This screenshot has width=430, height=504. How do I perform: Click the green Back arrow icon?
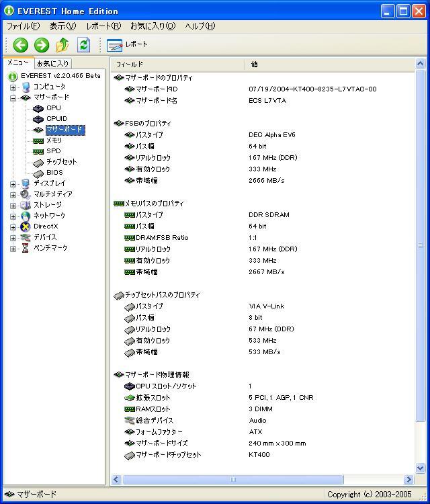21,45
